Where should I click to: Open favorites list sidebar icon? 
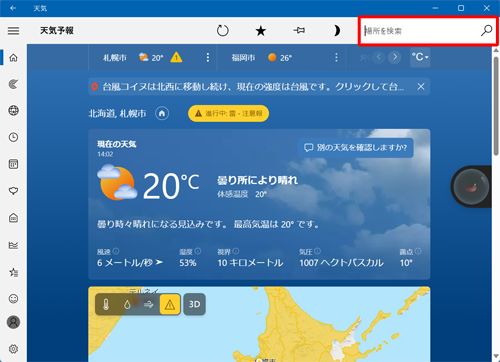click(x=13, y=272)
